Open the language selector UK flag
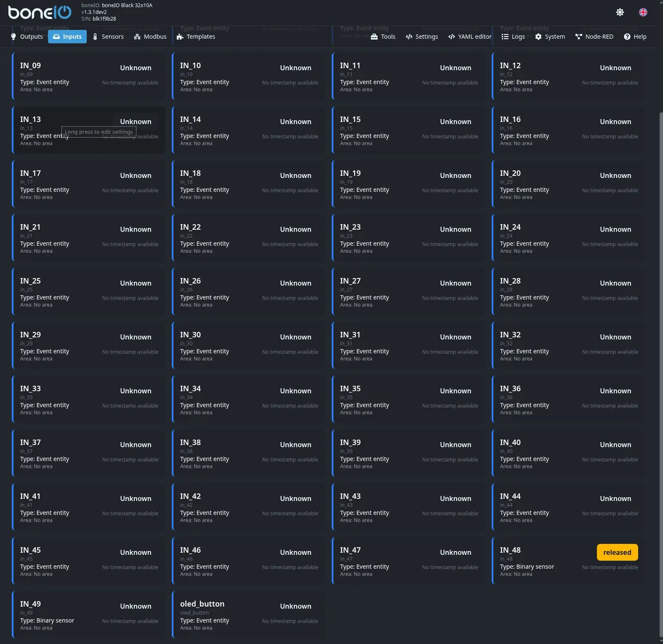663x644 pixels. point(643,12)
